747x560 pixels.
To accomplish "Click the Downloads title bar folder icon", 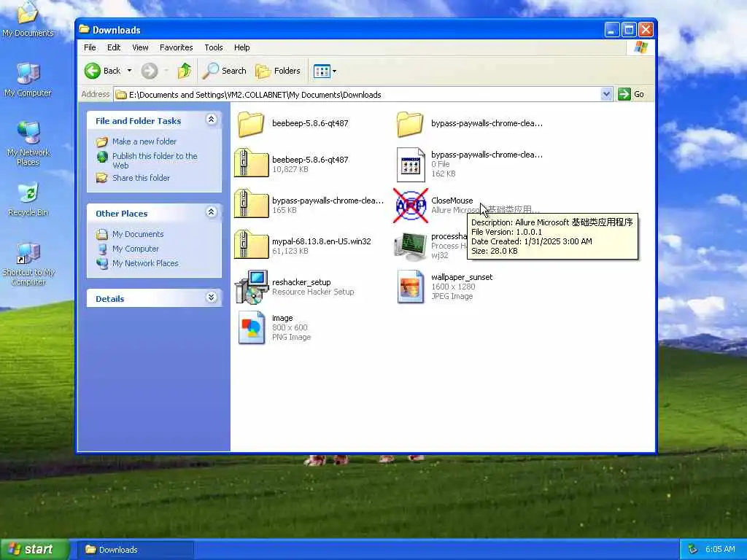I will pyautogui.click(x=85, y=29).
